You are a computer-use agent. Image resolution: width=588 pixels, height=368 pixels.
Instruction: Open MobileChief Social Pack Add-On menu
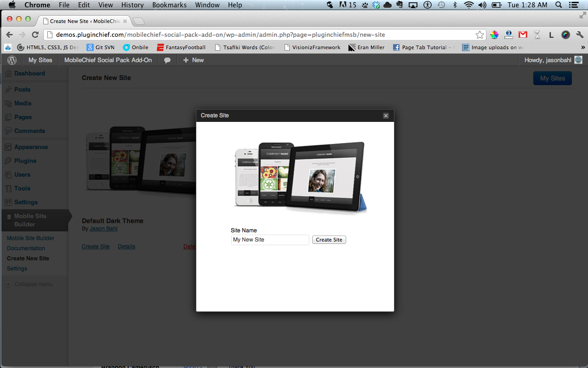pos(108,60)
